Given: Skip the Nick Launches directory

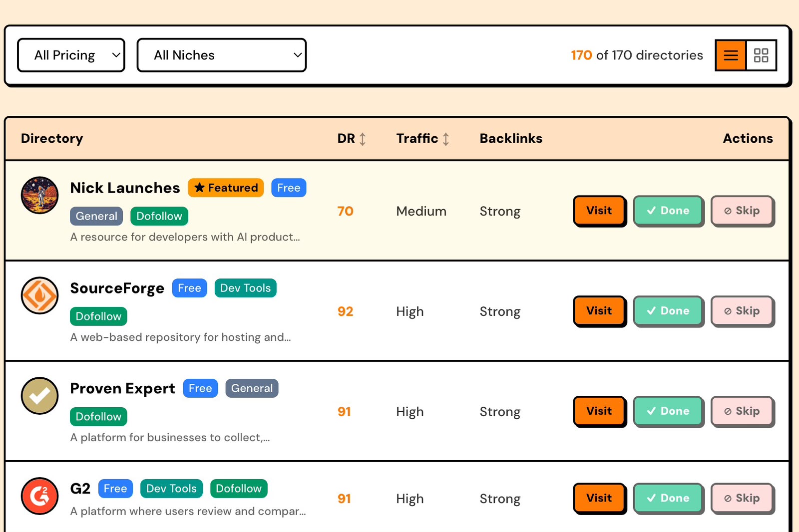Looking at the screenshot, I should [x=742, y=211].
